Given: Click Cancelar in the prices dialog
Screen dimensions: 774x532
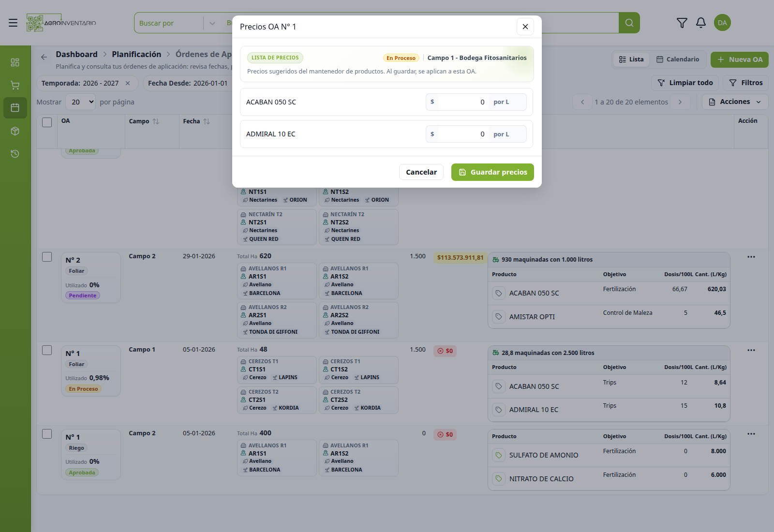Looking at the screenshot, I should click(421, 172).
